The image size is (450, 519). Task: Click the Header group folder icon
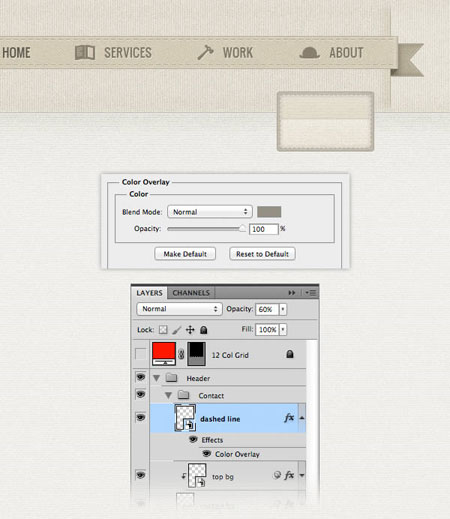(x=171, y=377)
